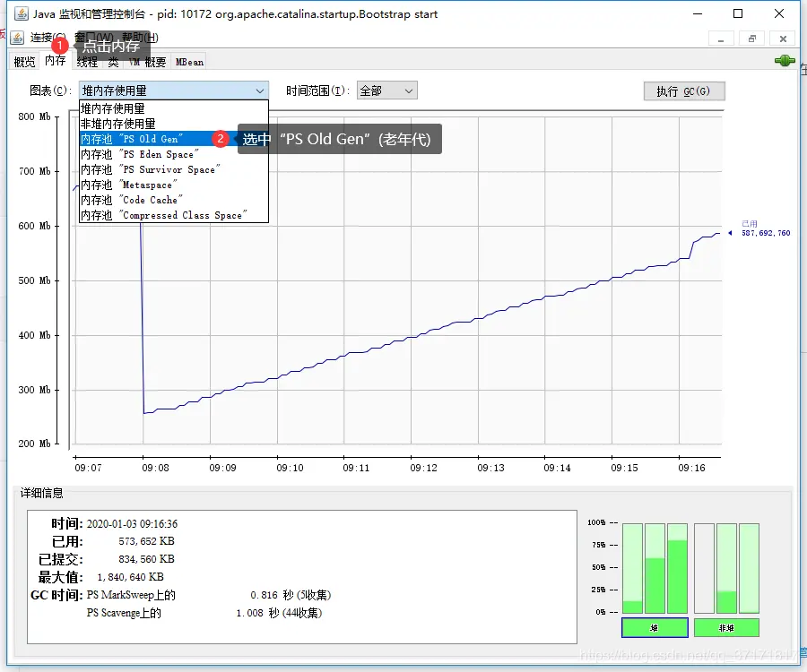Toggle the 非堆 non-heap pool selector
The width and height of the screenshot is (807, 672).
(726, 628)
